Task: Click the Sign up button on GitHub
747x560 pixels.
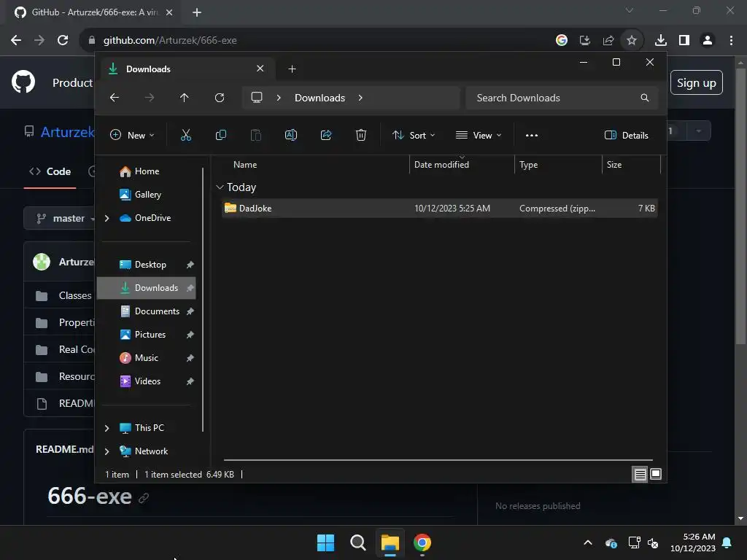Action: pyautogui.click(x=697, y=82)
